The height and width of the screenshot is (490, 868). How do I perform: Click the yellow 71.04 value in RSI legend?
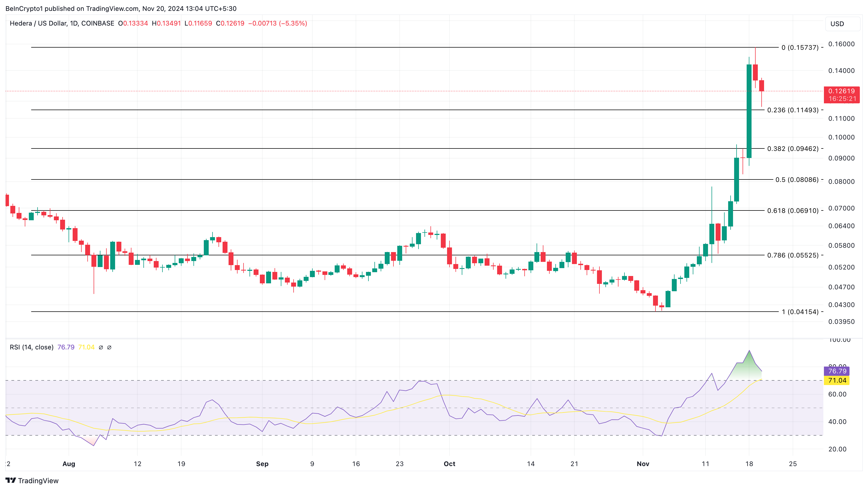(86, 347)
